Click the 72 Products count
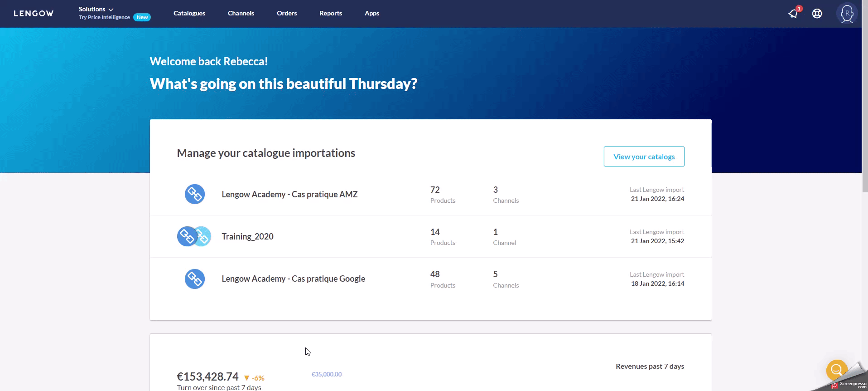This screenshot has width=868, height=391. [443, 195]
